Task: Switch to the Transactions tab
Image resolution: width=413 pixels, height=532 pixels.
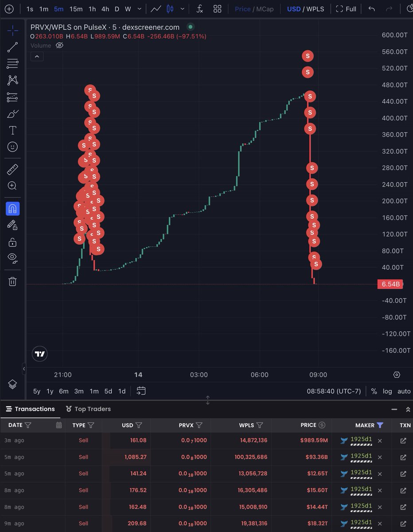Action: [30, 409]
